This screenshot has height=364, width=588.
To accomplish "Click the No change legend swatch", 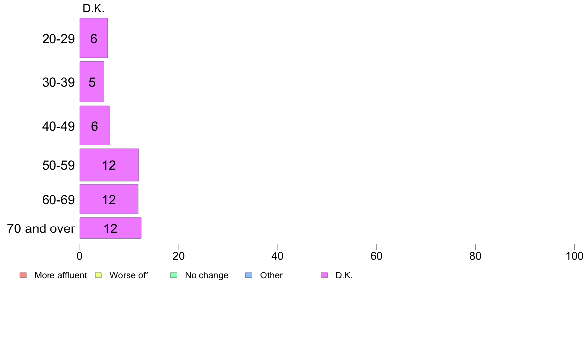I will click(174, 275).
